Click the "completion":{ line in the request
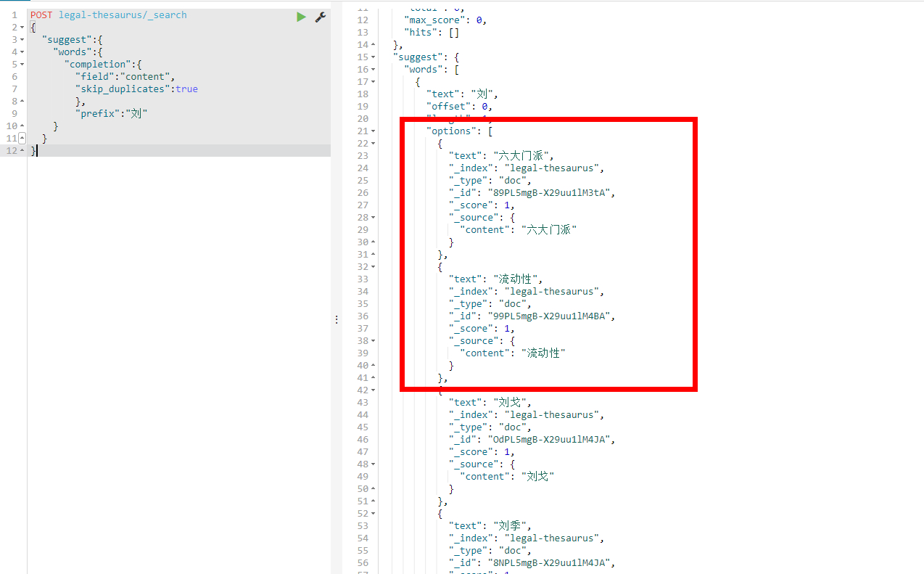This screenshot has height=574, width=924. [x=103, y=64]
